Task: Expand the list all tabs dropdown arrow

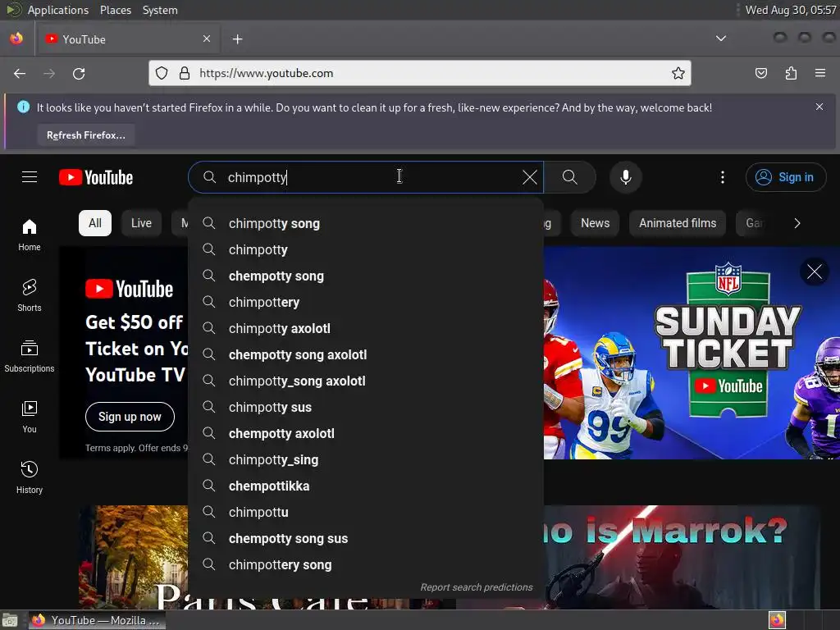Action: (x=721, y=39)
